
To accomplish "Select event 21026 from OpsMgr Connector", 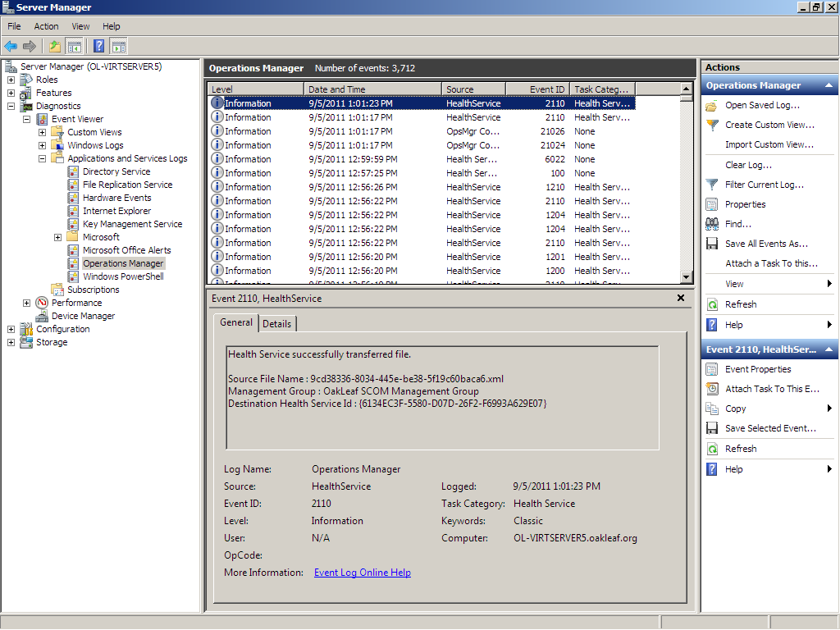I will coord(422,131).
